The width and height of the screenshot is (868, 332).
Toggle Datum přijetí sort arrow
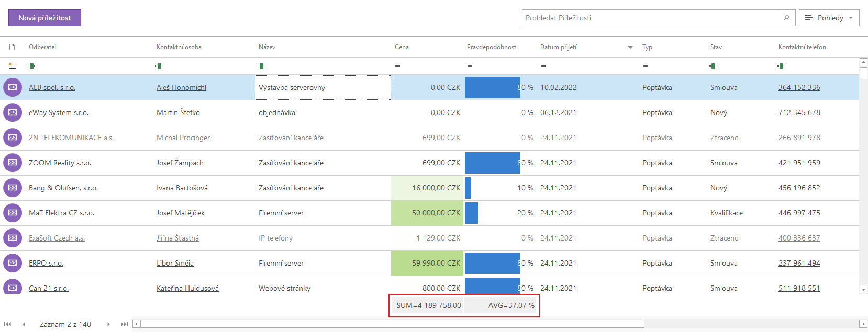click(630, 47)
